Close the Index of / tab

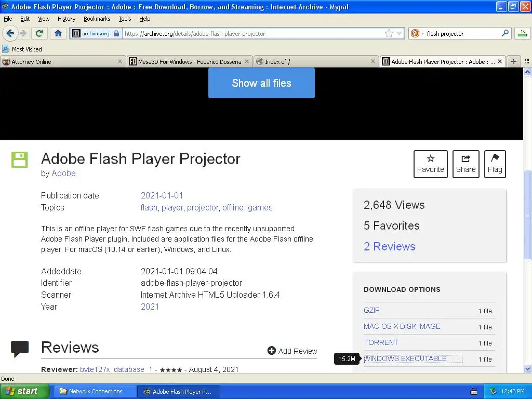[373, 61]
